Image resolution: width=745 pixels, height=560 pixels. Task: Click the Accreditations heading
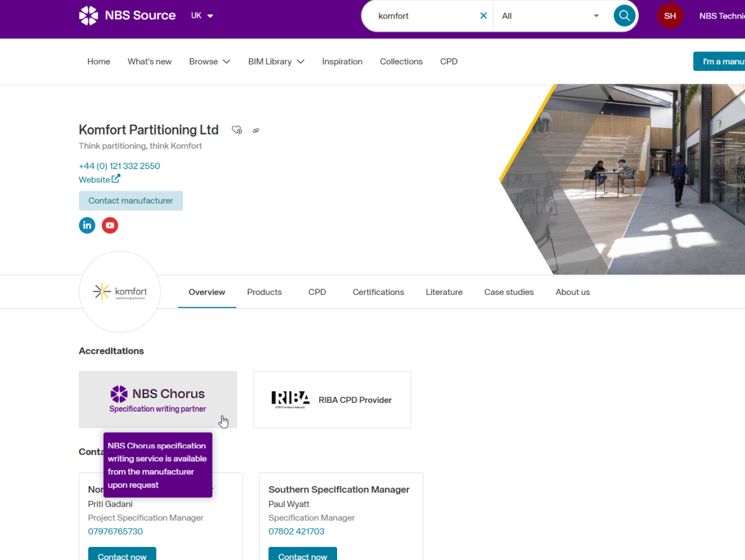(x=111, y=351)
